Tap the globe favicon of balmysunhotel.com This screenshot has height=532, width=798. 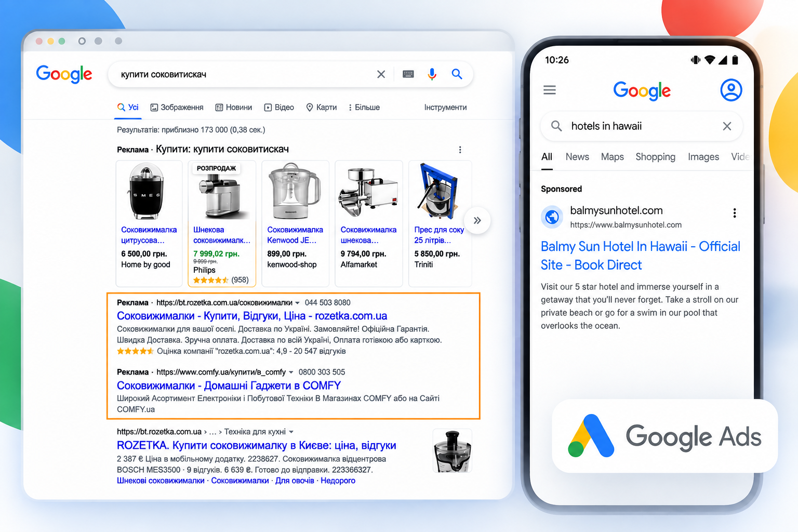(x=552, y=217)
